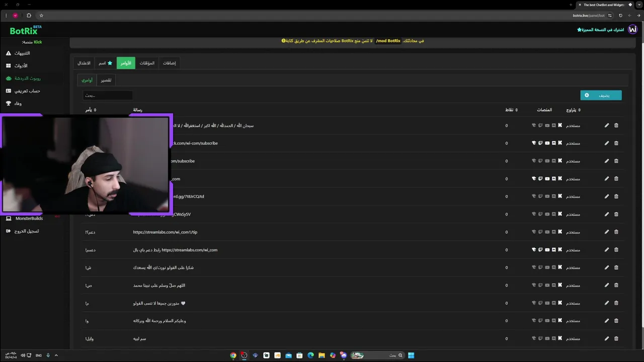
Task: Toggle Twitch platform on شكرا على الفولو row
Action: coord(540,267)
